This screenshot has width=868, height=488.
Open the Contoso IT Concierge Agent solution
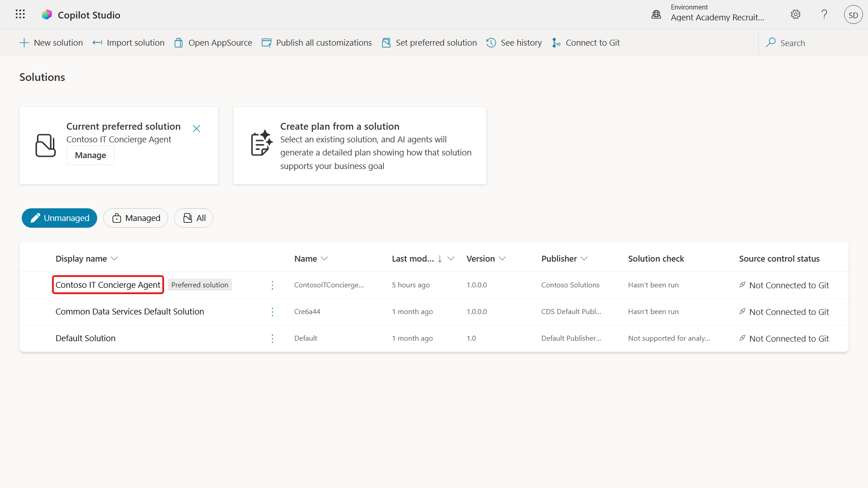point(108,285)
